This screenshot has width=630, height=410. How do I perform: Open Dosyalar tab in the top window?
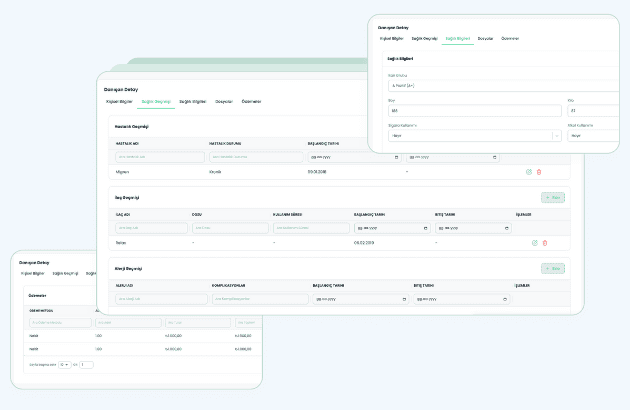486,38
